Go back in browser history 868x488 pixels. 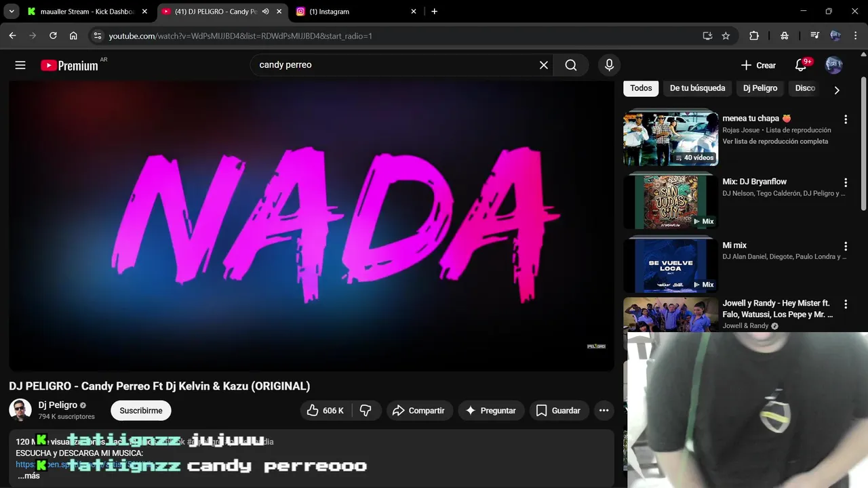click(12, 36)
